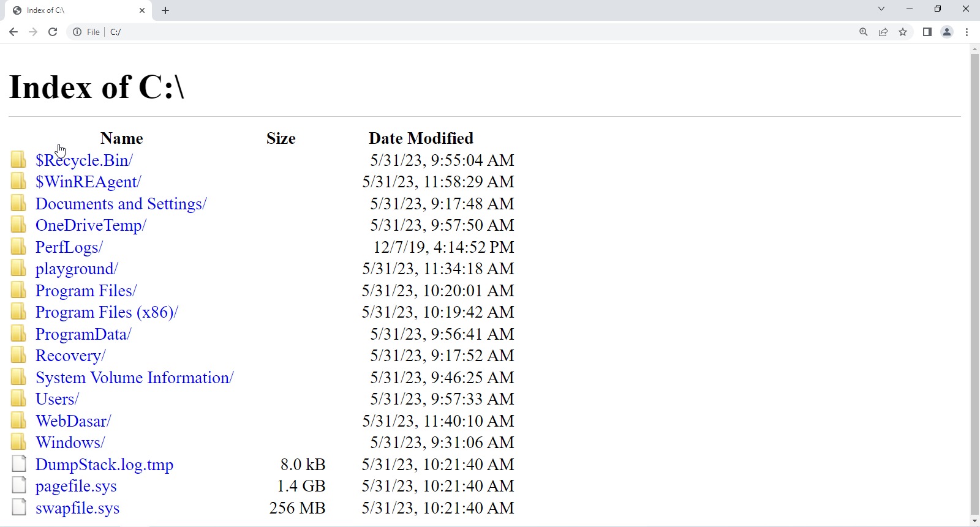Open the Users/ folder link
Viewport: 980px width, 527px height.
click(x=57, y=399)
